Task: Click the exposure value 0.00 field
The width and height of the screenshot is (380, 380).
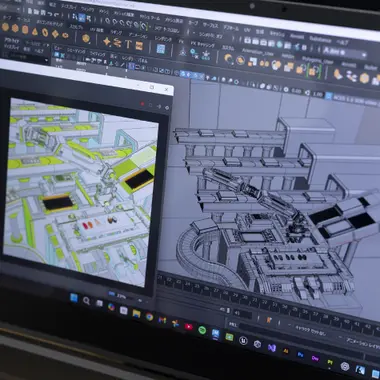Action: tap(296, 91)
